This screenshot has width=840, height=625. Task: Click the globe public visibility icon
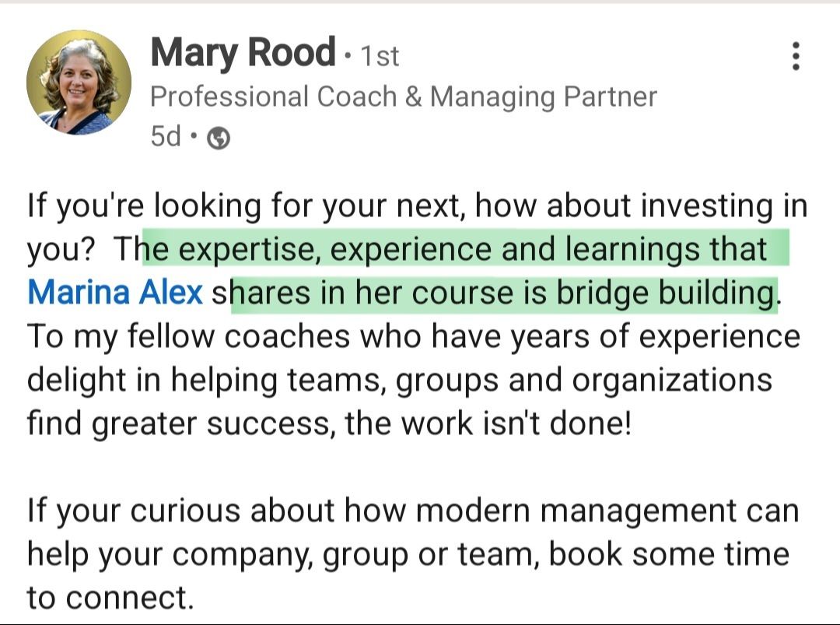click(221, 139)
